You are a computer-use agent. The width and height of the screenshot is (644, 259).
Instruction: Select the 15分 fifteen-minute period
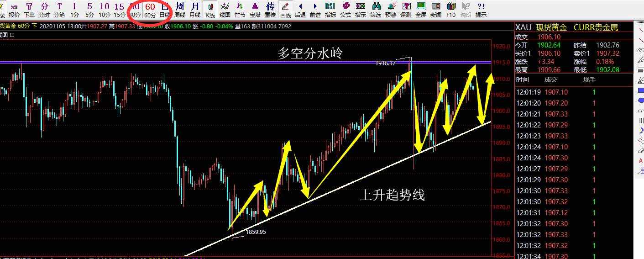[x=120, y=10]
